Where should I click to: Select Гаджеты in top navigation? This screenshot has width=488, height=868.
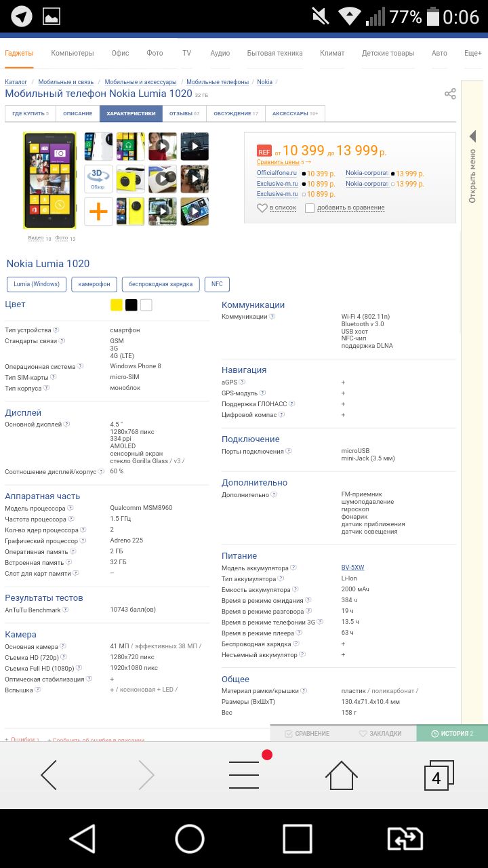[x=19, y=53]
